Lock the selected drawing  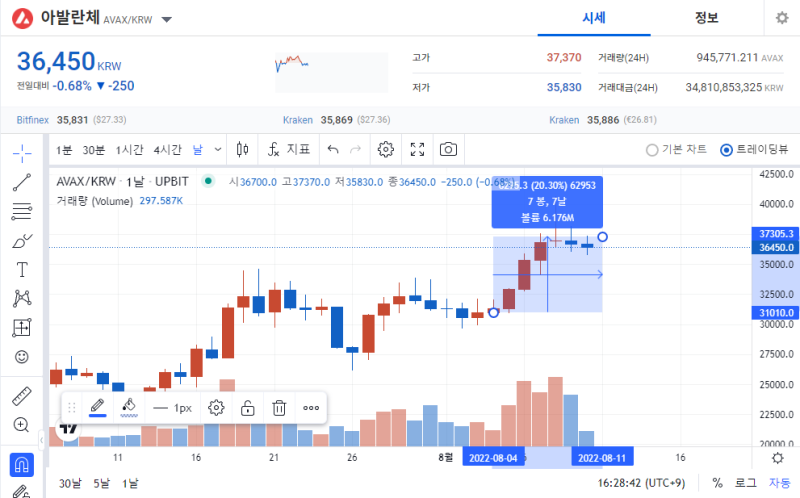(x=247, y=408)
